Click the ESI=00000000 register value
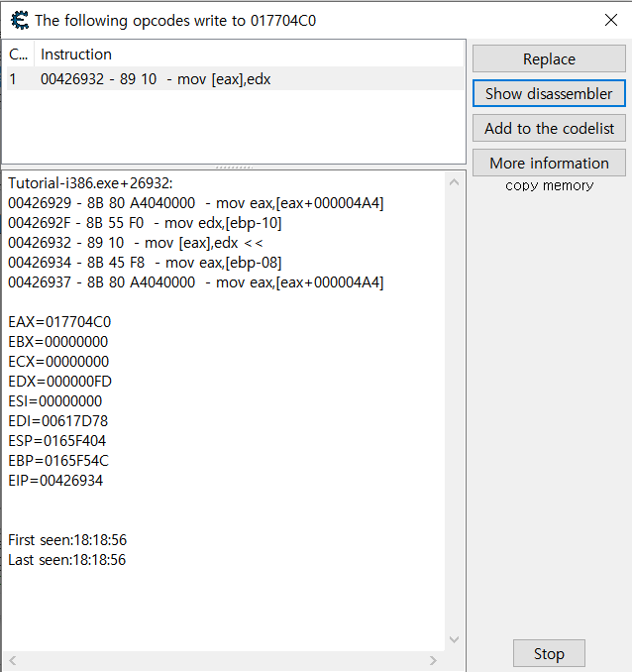The image size is (632, 672). [55, 401]
